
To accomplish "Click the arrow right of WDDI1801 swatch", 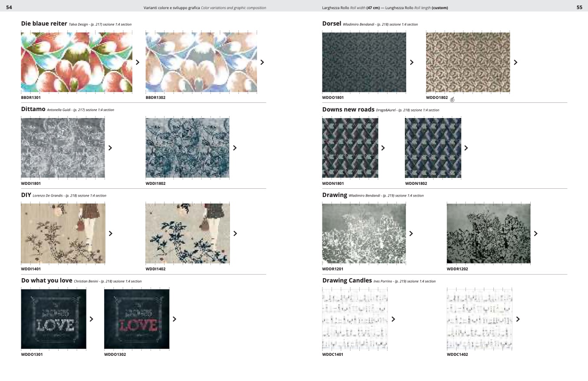I will pyautogui.click(x=110, y=148).
